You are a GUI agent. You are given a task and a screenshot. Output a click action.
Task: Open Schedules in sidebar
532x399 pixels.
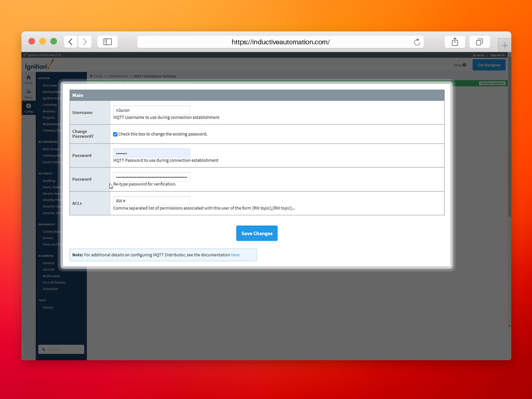tap(50, 289)
